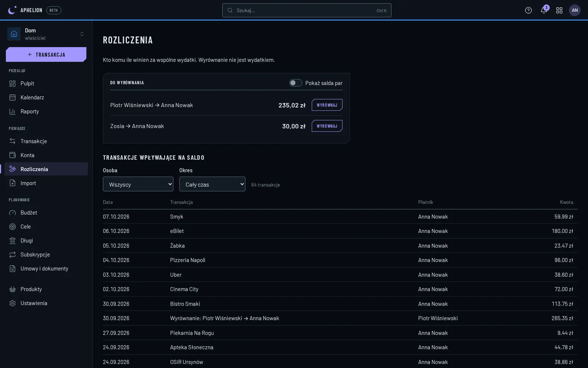The image size is (588, 368).
Task: Click the 265,35 zł amount
Action: pyautogui.click(x=562, y=318)
